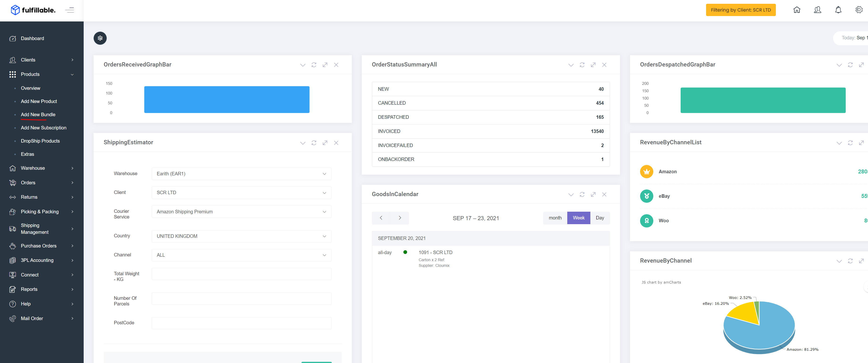Close the GoodsInCalendar widget
This screenshot has width=868, height=363.
(604, 194)
